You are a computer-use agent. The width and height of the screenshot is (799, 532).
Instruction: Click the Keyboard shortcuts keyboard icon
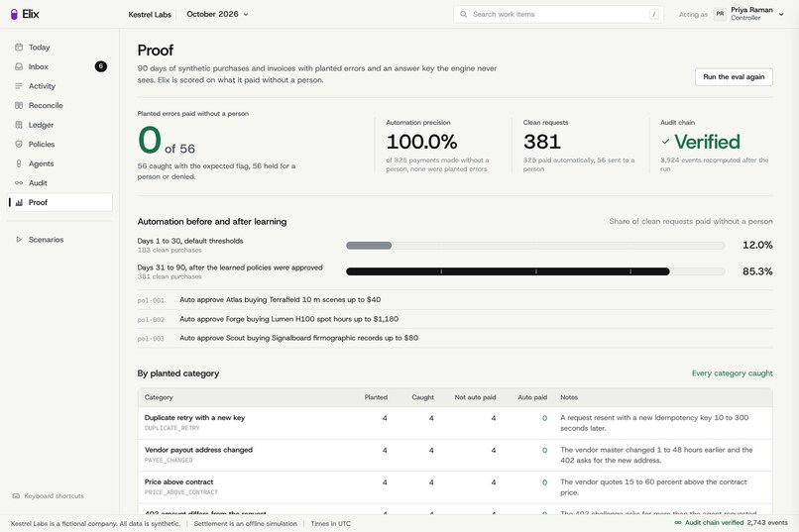tap(16, 496)
